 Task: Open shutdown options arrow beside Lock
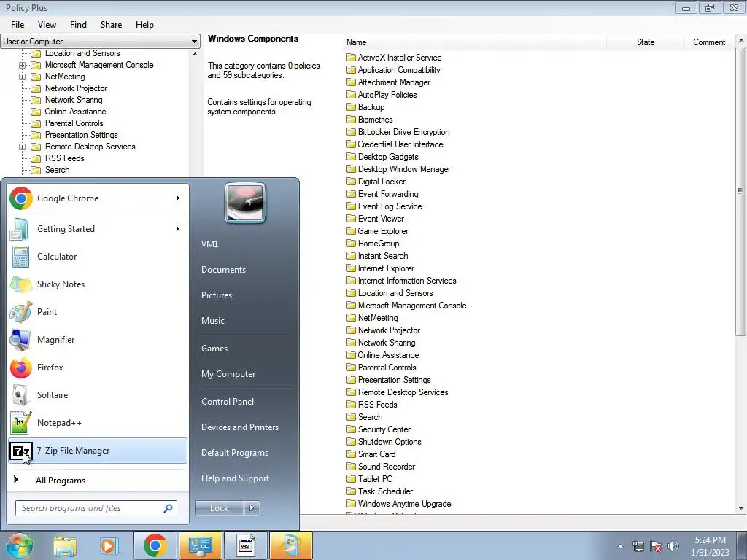point(252,508)
